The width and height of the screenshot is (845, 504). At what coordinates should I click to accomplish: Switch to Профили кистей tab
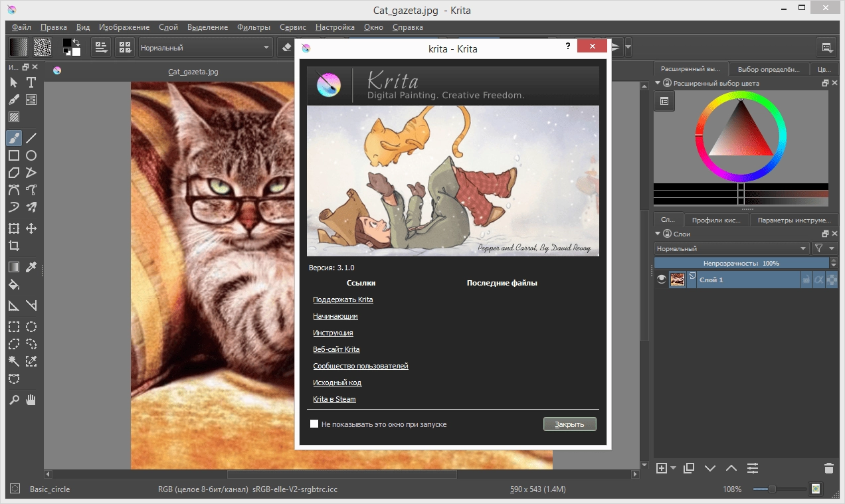point(715,220)
